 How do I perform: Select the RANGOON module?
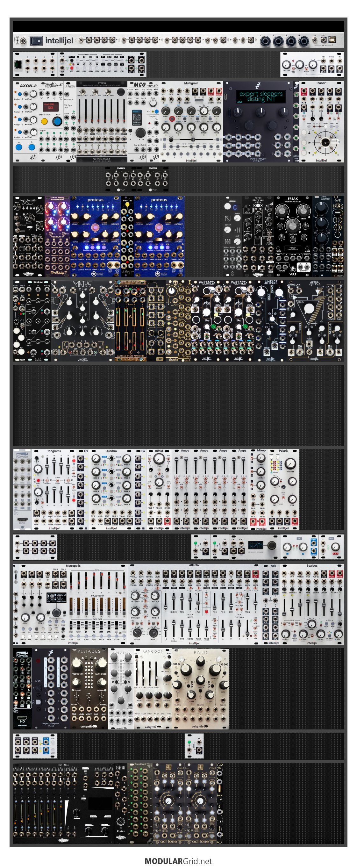tap(153, 689)
